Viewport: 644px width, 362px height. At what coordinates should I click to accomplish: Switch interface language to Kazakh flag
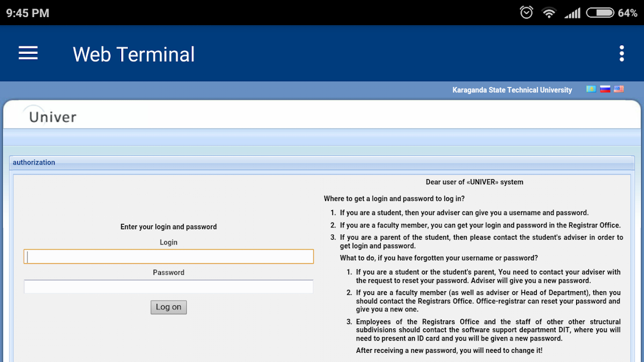[590, 89]
